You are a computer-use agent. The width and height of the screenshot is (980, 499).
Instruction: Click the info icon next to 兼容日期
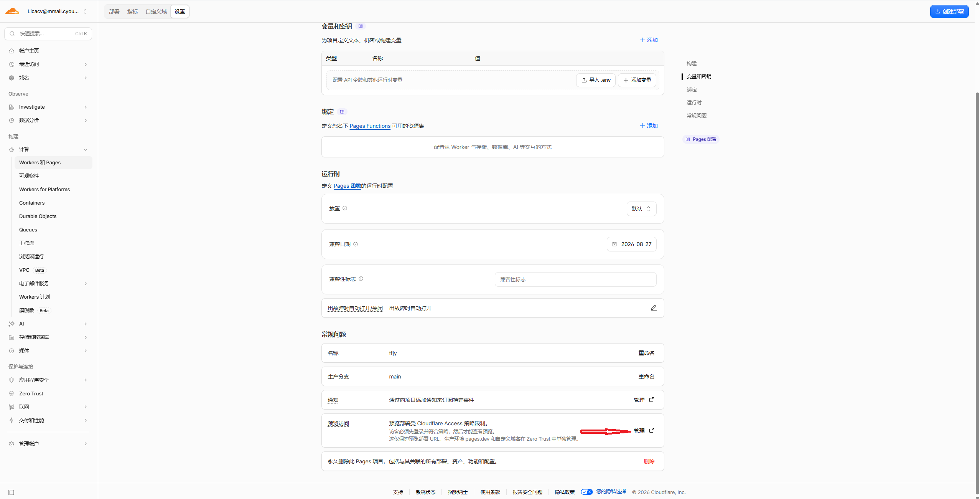click(x=356, y=244)
